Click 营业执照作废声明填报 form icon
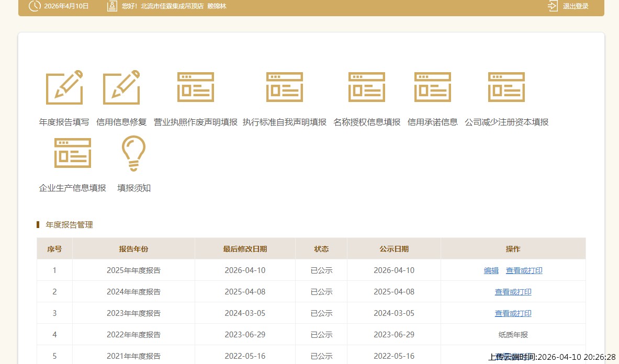Screen dimensions: 619x364 pyautogui.click(x=196, y=87)
